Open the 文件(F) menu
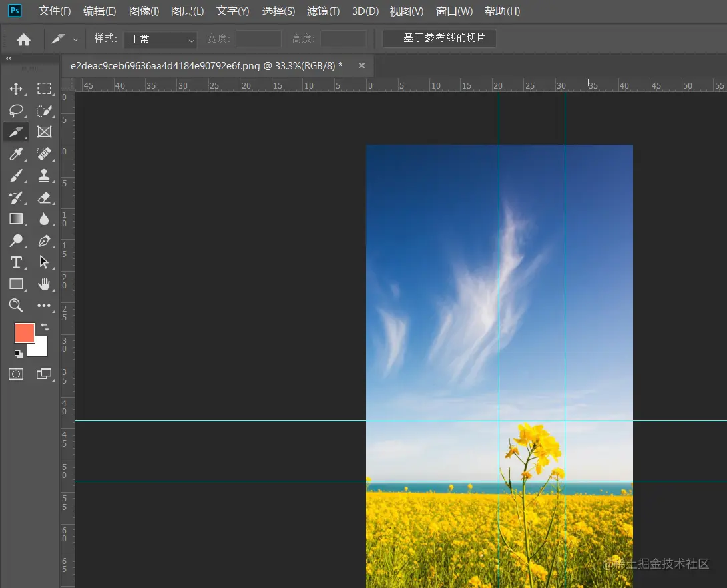The image size is (727, 588). pos(55,11)
